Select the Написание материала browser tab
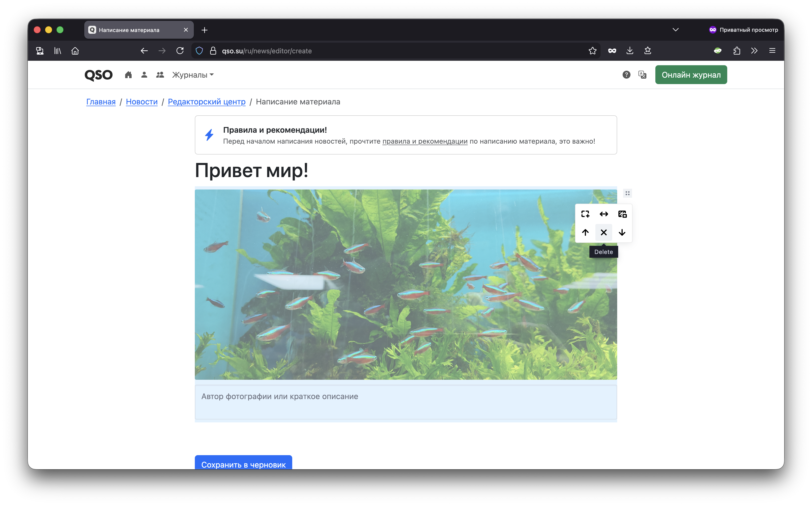Image resolution: width=812 pixels, height=506 pixels. coord(134,30)
